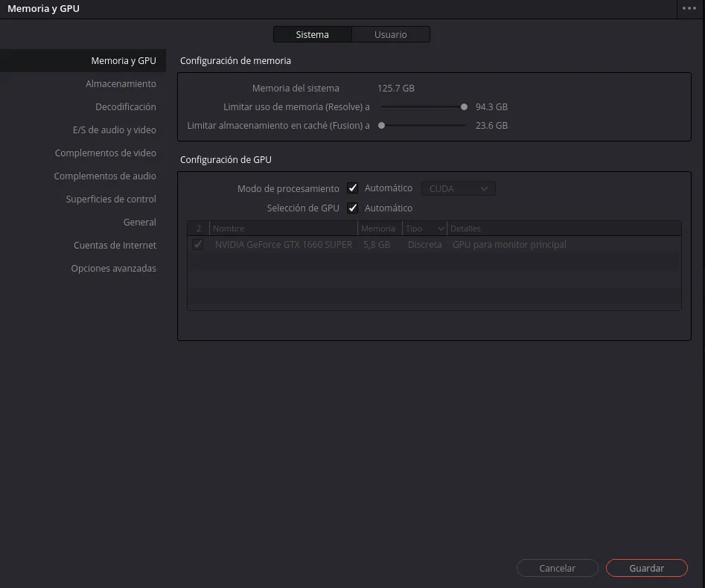
Task: Open Opciones avanzadas section
Action: coord(113,269)
